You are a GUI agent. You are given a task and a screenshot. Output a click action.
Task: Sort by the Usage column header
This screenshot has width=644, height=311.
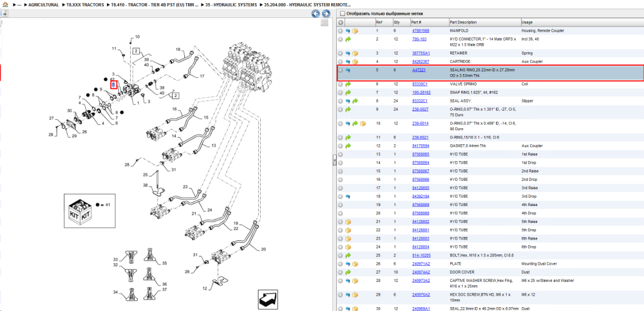click(582, 22)
